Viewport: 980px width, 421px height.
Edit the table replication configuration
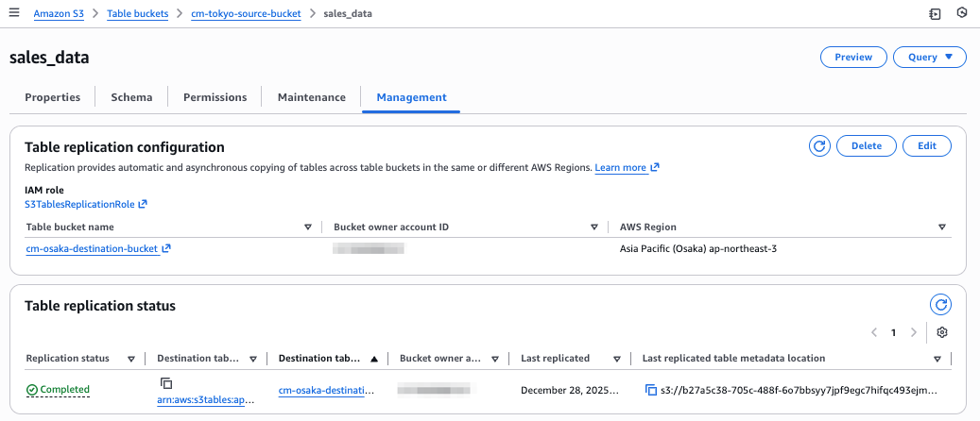point(927,146)
